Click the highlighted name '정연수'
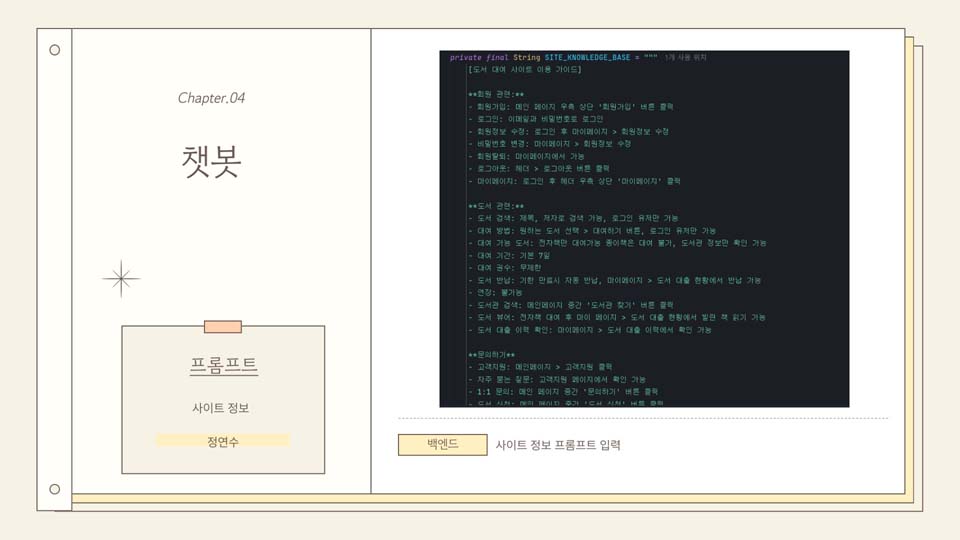 click(223, 441)
